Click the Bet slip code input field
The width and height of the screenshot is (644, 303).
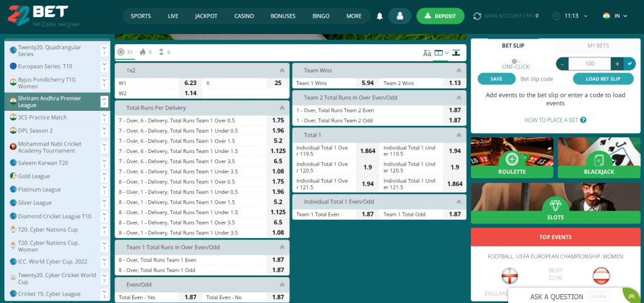[536, 79]
